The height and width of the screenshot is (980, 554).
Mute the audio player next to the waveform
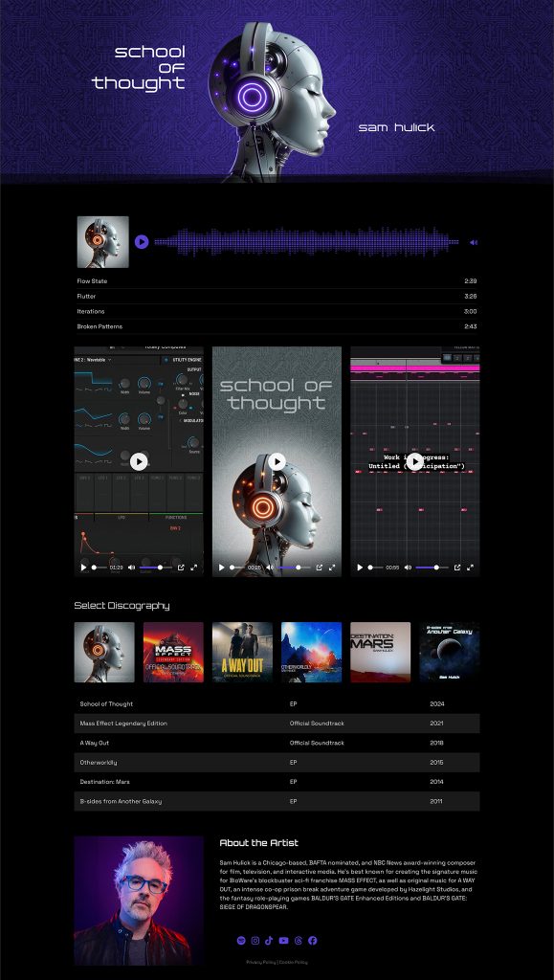click(x=474, y=242)
